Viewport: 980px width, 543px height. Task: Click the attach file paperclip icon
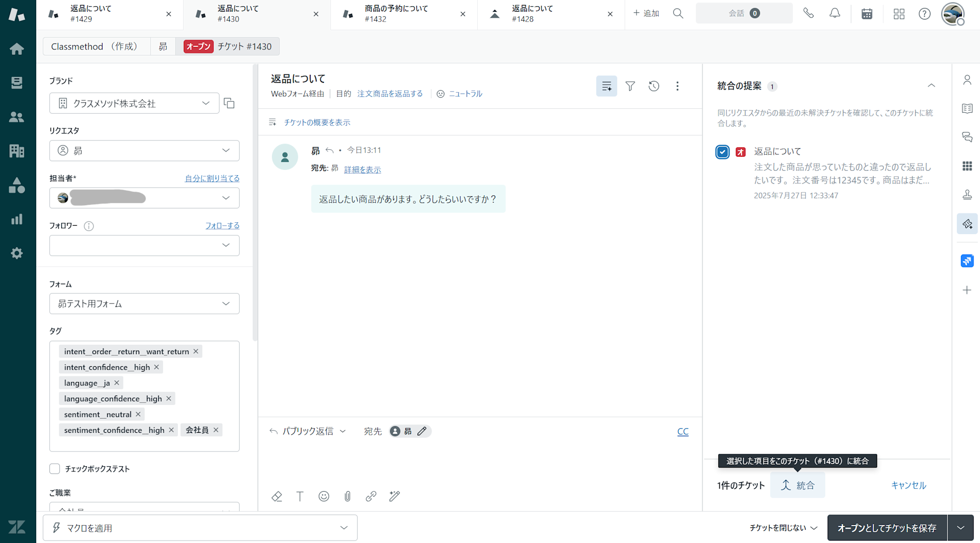coord(347,496)
